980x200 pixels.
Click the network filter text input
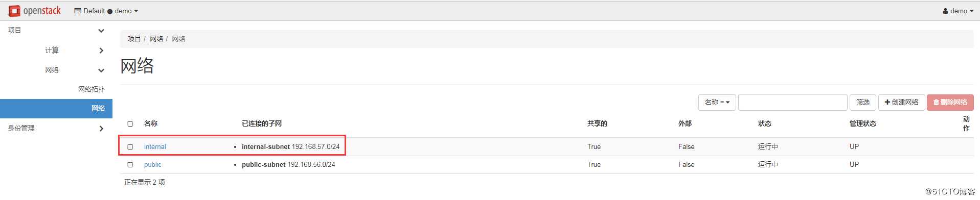coord(792,102)
